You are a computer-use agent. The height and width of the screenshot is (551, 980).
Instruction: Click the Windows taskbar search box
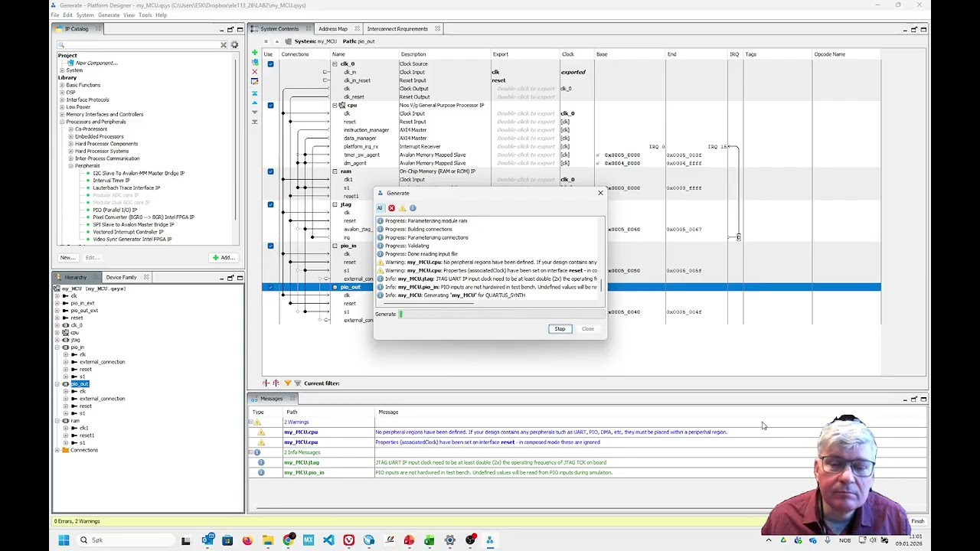[x=126, y=540]
